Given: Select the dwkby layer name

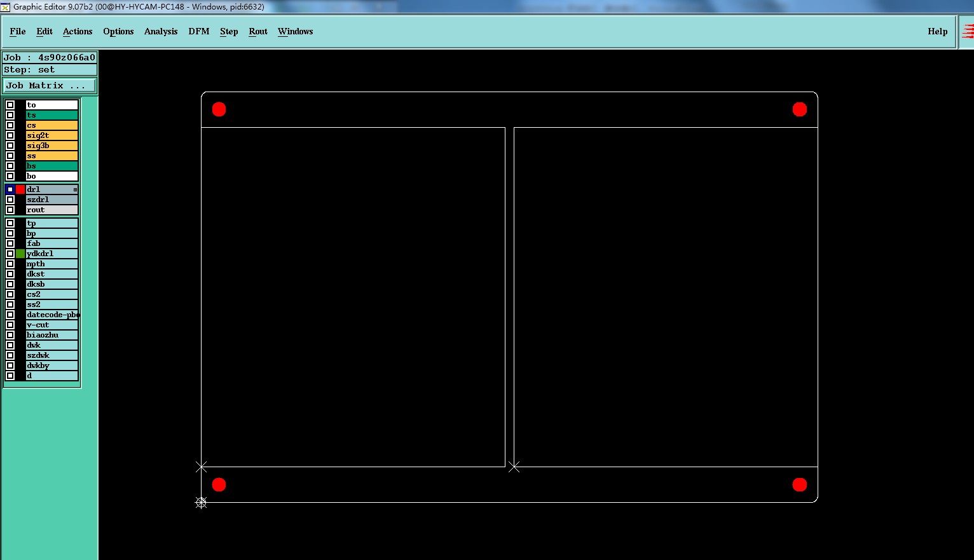Looking at the screenshot, I should coord(52,365).
